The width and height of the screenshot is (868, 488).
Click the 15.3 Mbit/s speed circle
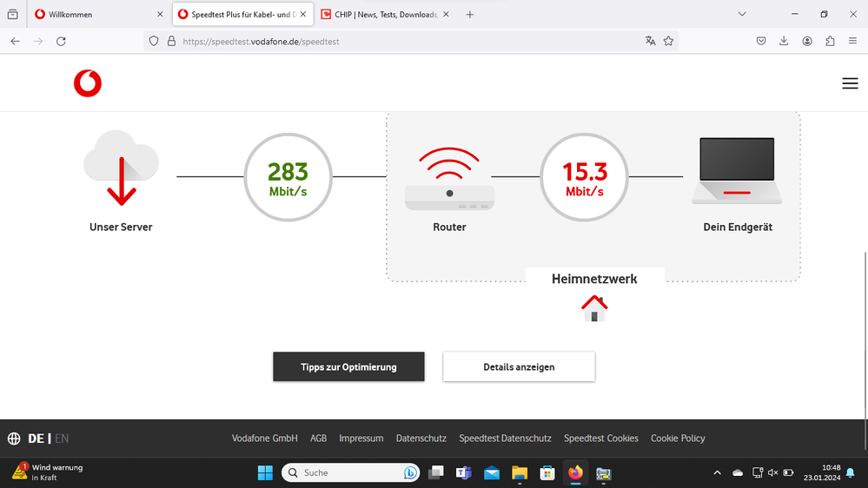pyautogui.click(x=584, y=177)
